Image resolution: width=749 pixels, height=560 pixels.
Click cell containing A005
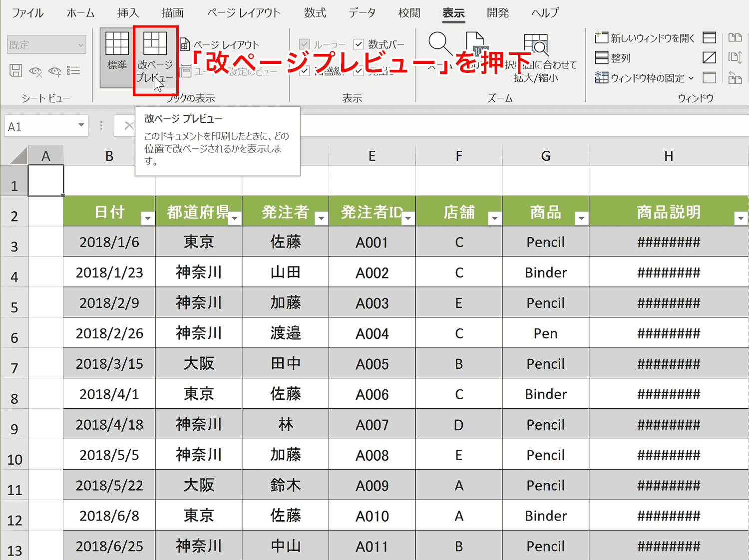pyautogui.click(x=372, y=364)
